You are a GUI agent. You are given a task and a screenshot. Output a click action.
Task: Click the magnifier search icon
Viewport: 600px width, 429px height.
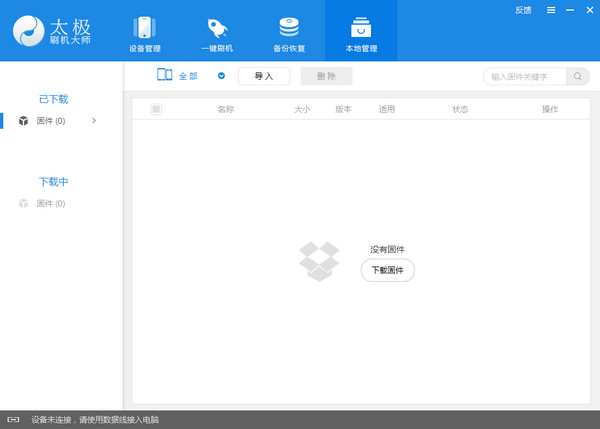(578, 76)
